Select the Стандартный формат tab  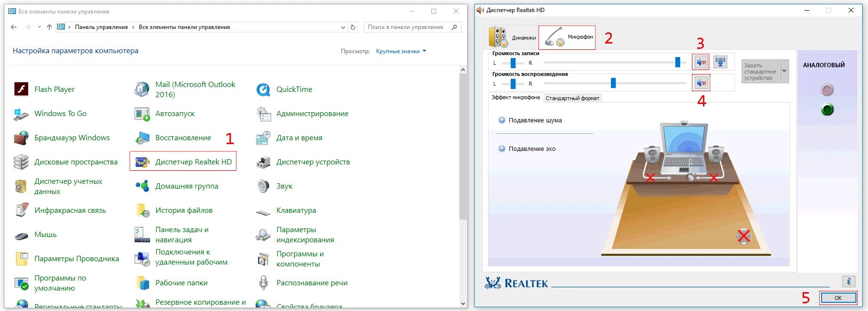pos(572,98)
